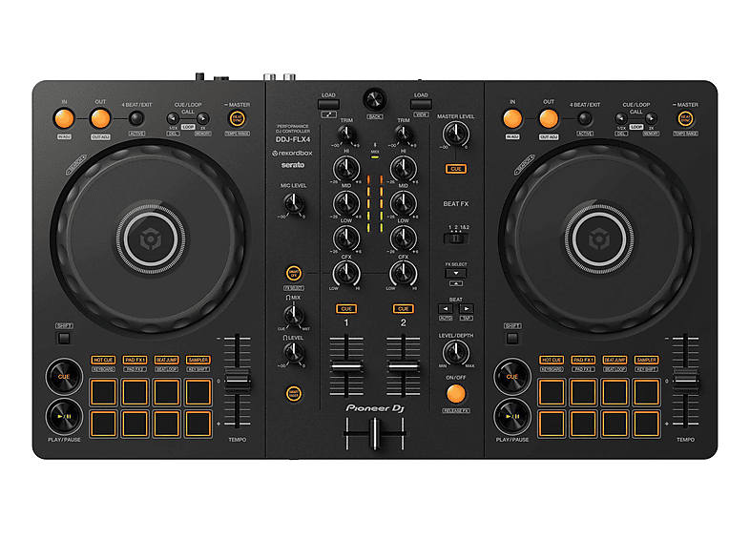Click the browse rotary selector knob
Viewport: 750px width, 560px height.
pyautogui.click(x=375, y=99)
